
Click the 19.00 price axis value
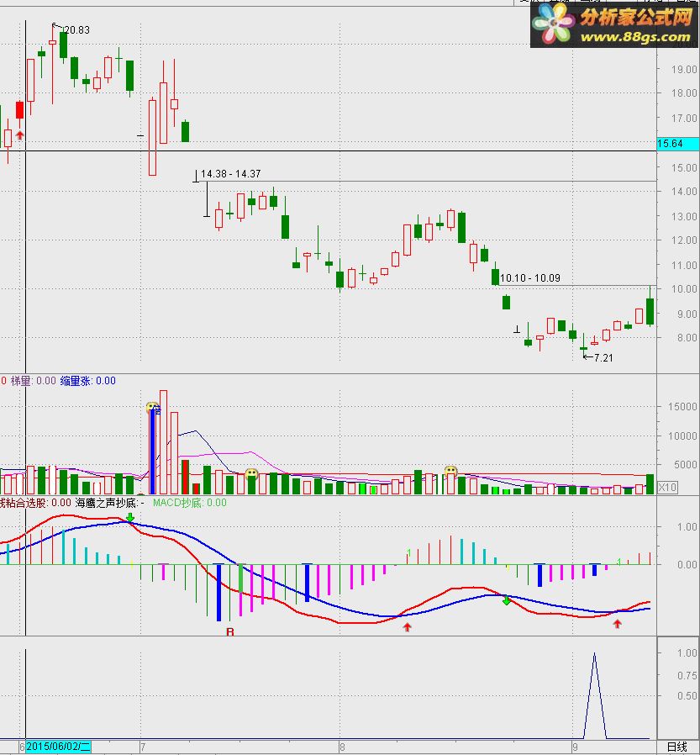pyautogui.click(x=684, y=69)
